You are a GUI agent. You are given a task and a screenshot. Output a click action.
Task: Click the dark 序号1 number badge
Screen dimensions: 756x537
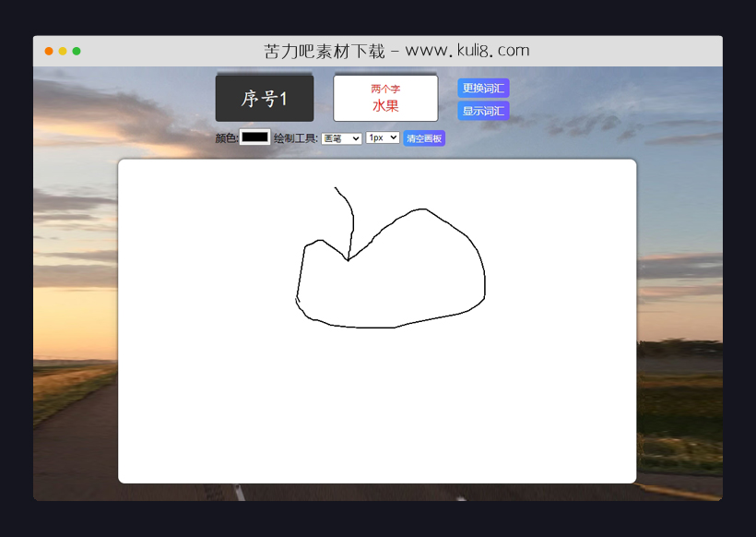click(264, 98)
